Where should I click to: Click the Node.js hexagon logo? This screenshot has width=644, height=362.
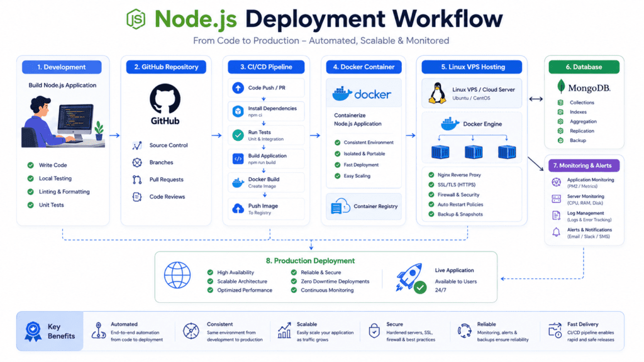[x=136, y=19]
